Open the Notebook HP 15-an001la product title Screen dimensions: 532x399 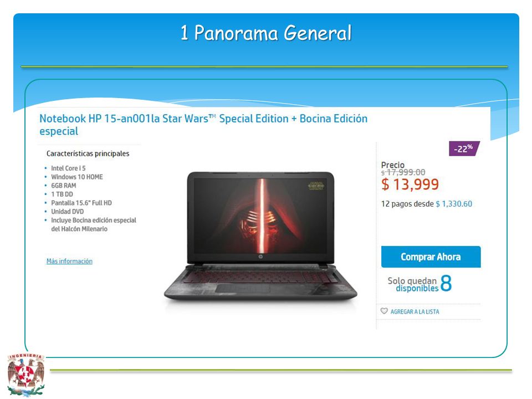coord(203,125)
